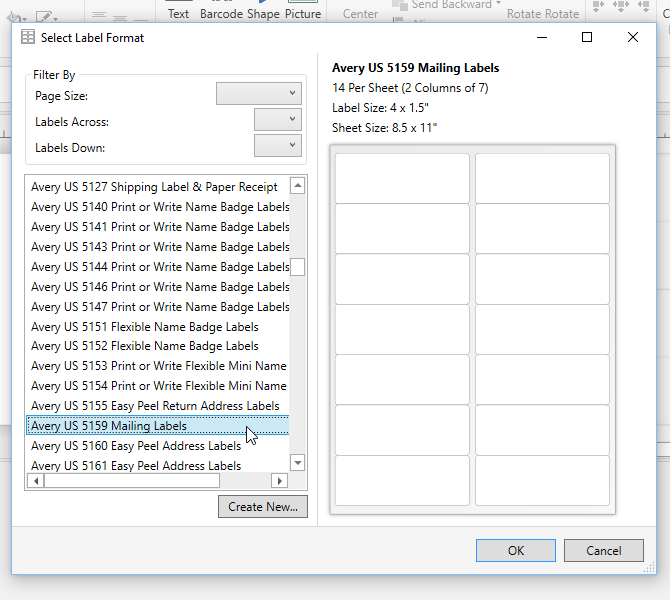Select Avery US 5147 Print or Write Name Badge
This screenshot has width=670, height=600.
158,307
